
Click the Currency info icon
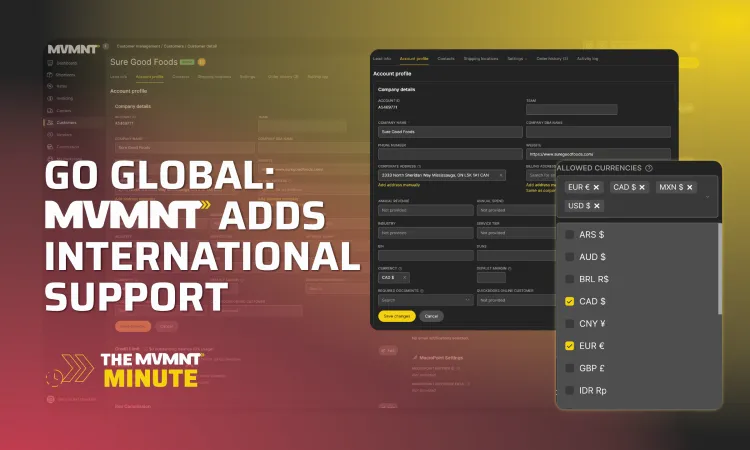[400, 268]
